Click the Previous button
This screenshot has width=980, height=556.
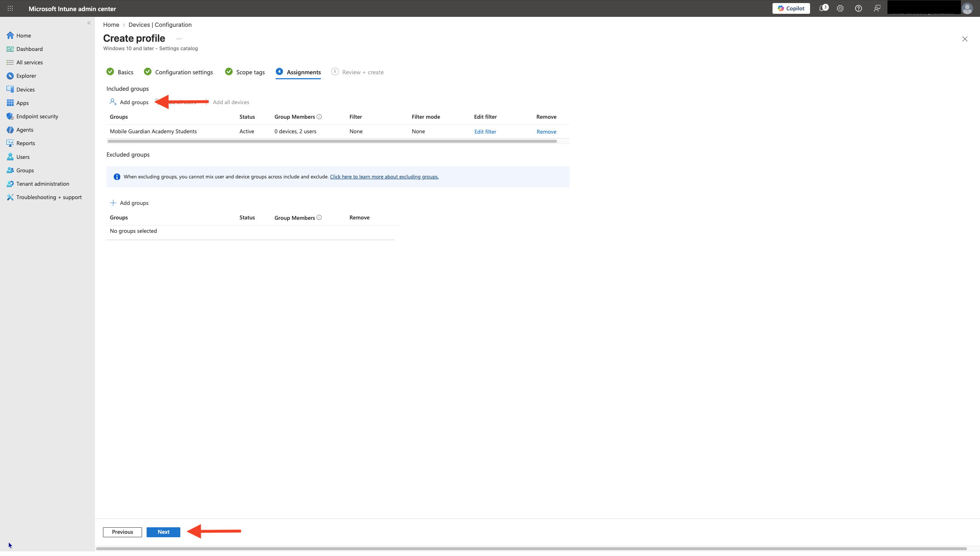click(122, 532)
